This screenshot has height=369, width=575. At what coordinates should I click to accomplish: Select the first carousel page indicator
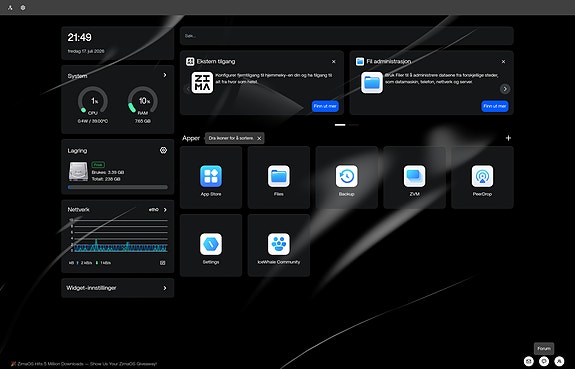(x=340, y=125)
